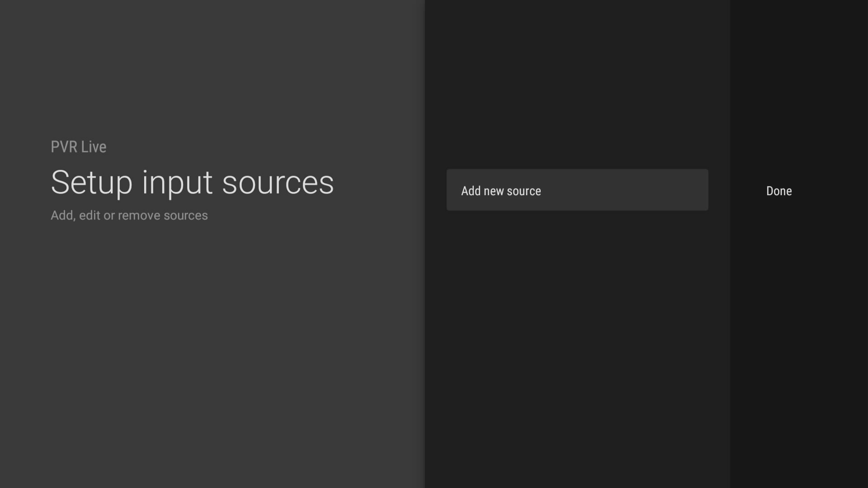868x488 pixels.
Task: Click the word new in the source action
Action: 494,191
